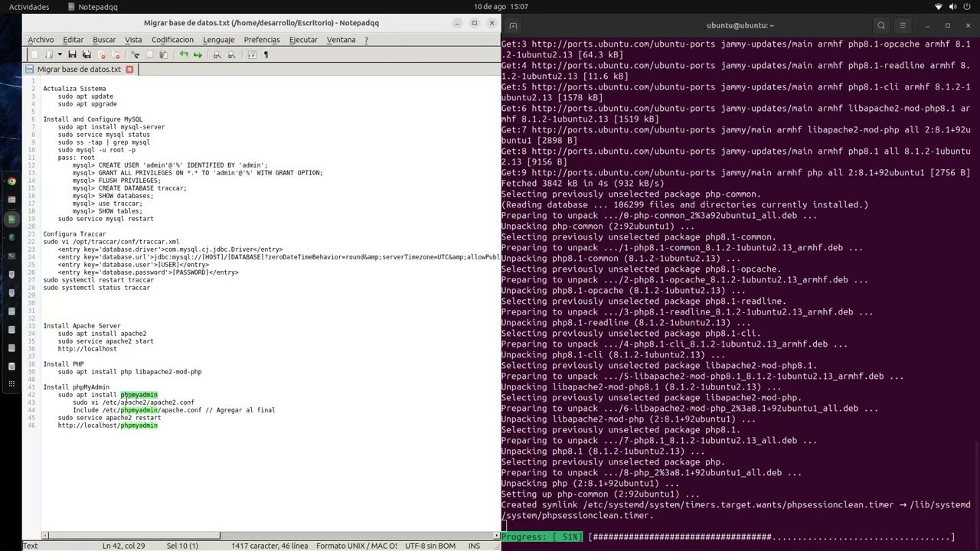The image size is (980, 551).
Task: Click the 'Install Apache Server' heading line
Action: click(x=81, y=326)
